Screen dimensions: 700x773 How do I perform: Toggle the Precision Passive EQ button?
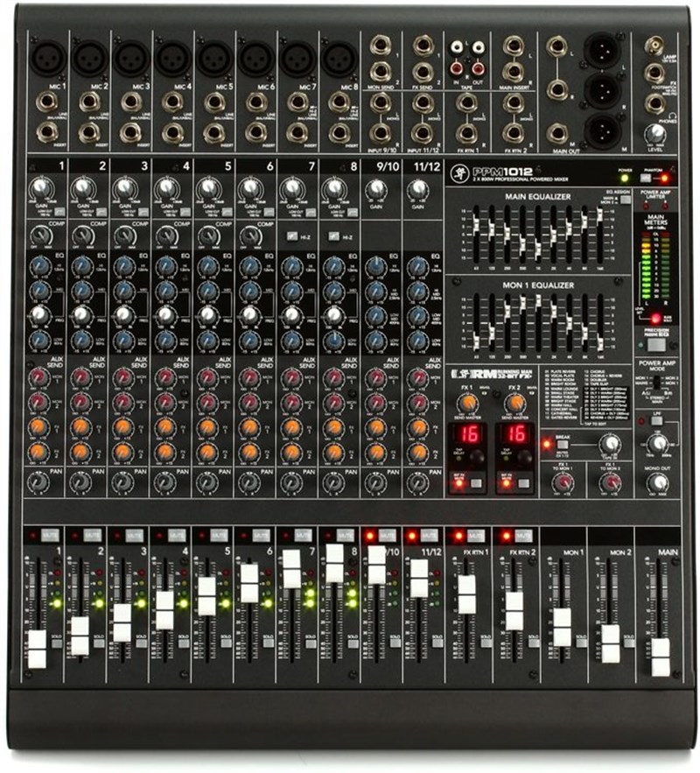pyautogui.click(x=656, y=345)
